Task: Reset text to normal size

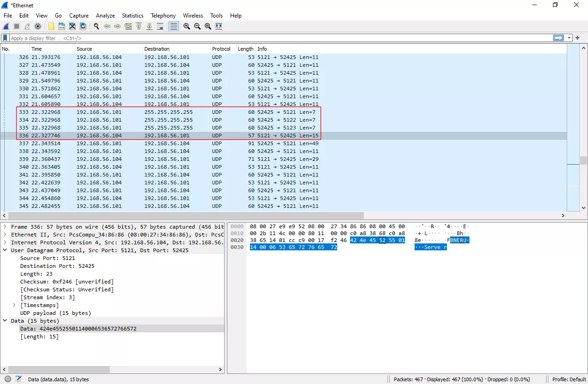Action: tap(208, 26)
